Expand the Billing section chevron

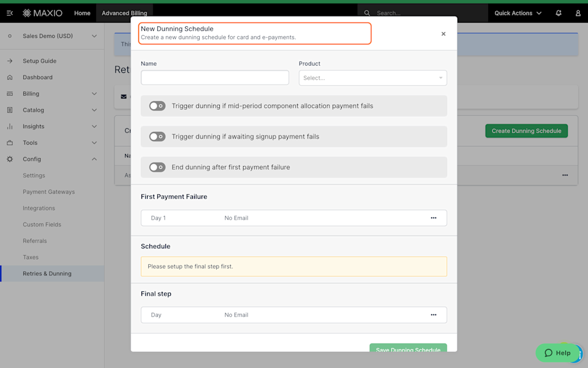click(x=94, y=93)
